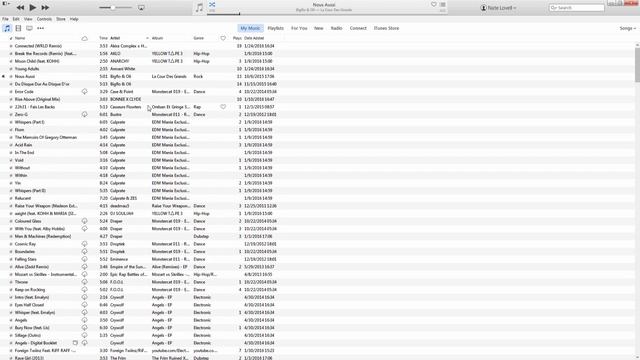The width and height of the screenshot is (640, 360).
Task: Click the booklet icon on the Angels - Digital Booklet row
Action: click(75, 343)
